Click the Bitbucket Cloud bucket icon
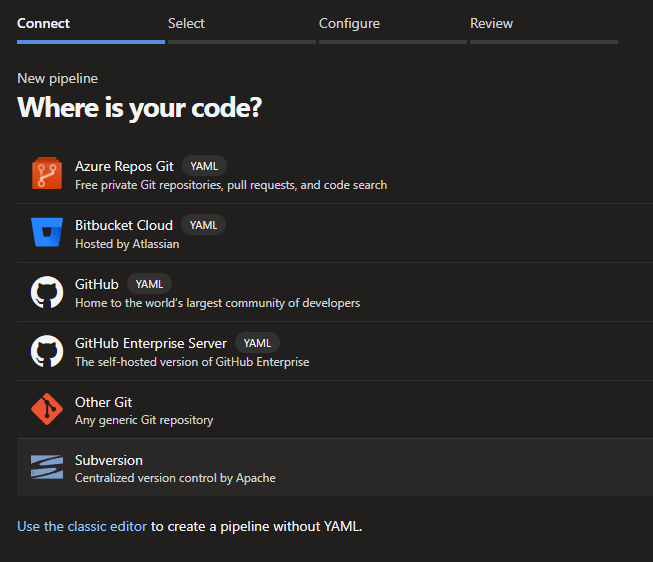Screen dimensions: 653x562 click(47, 232)
